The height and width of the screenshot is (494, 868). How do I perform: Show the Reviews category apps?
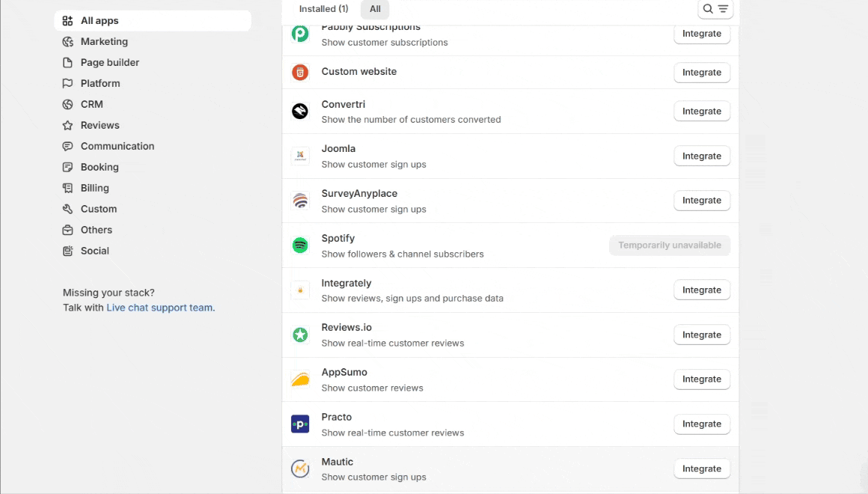[100, 126]
